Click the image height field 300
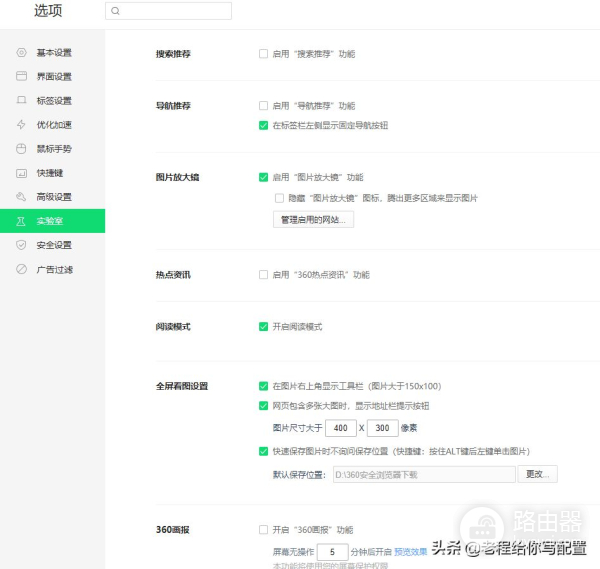 pyautogui.click(x=383, y=428)
